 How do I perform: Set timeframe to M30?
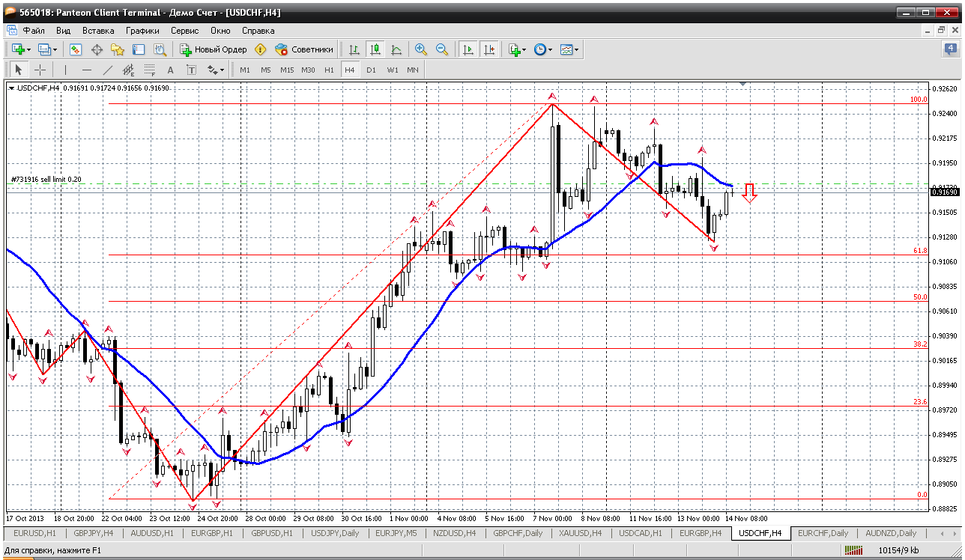click(308, 70)
